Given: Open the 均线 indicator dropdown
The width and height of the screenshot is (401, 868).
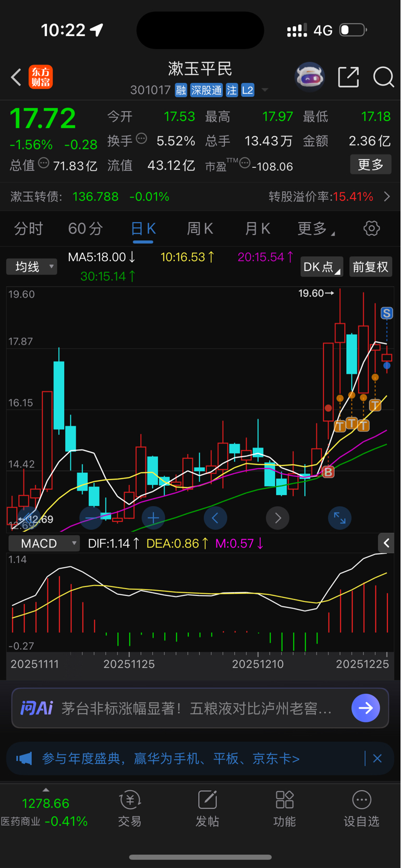Looking at the screenshot, I should pos(32,267).
